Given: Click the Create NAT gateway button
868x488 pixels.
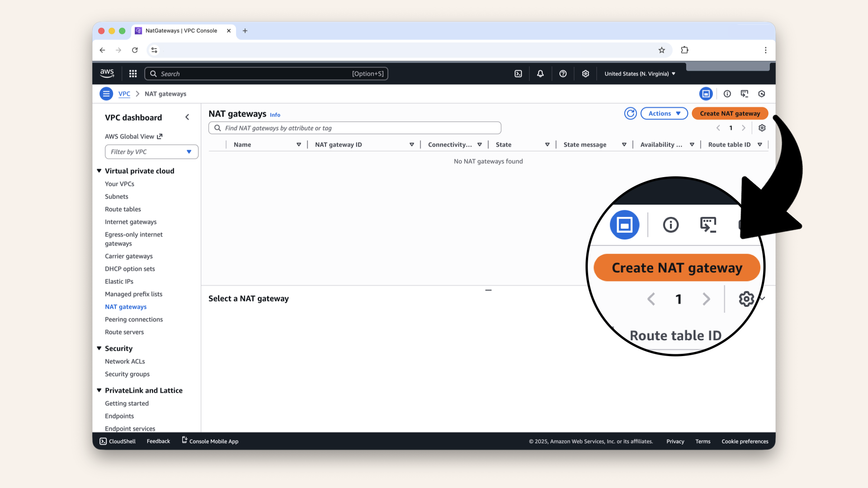Looking at the screenshot, I should click(x=730, y=113).
